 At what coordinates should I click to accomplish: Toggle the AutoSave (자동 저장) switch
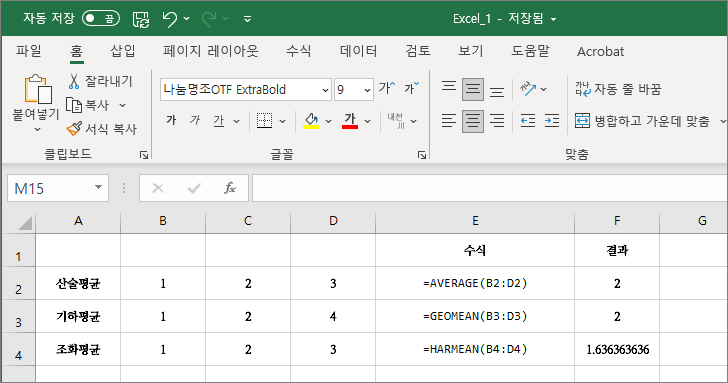[x=101, y=19]
